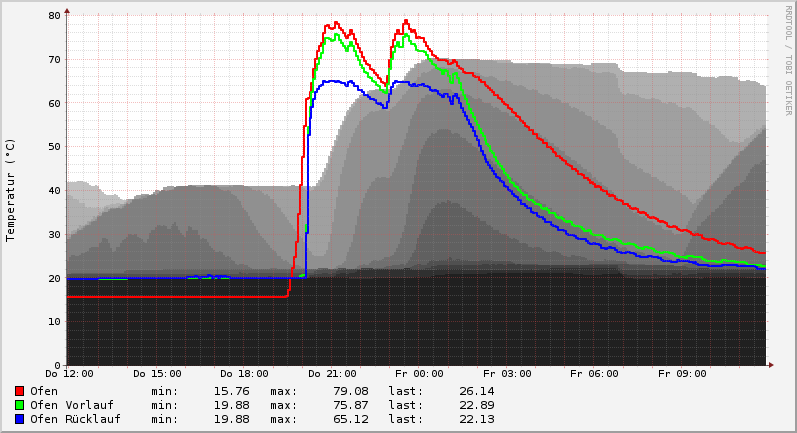Click the red arrow at the time axis end
797x433 pixels.
point(770,364)
